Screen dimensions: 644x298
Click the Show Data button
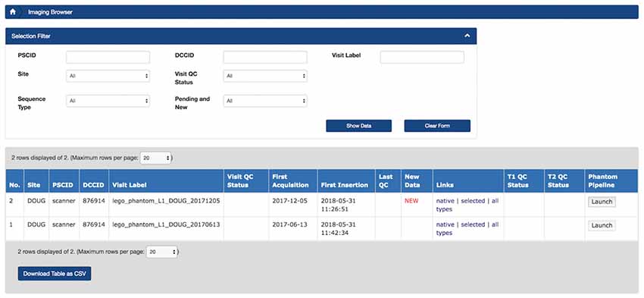pos(359,126)
